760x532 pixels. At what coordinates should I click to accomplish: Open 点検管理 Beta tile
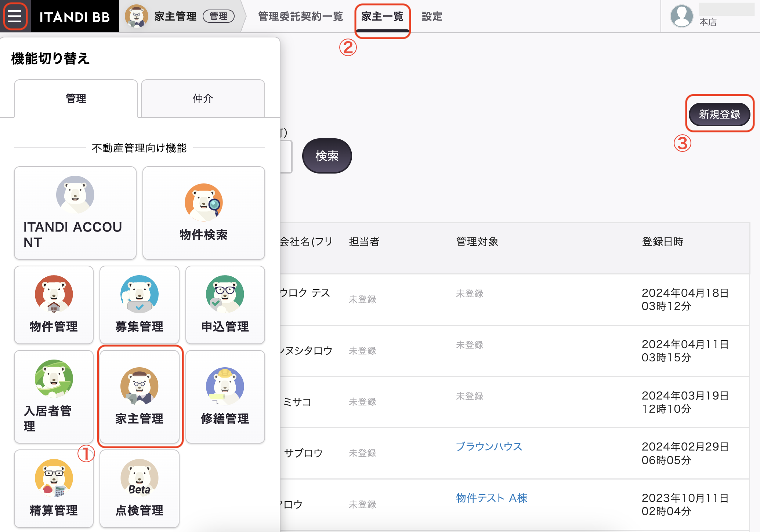coord(140,488)
